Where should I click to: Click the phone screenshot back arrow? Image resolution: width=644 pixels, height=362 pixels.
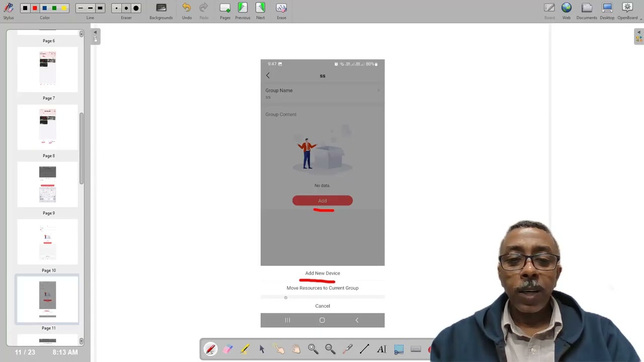268,75
